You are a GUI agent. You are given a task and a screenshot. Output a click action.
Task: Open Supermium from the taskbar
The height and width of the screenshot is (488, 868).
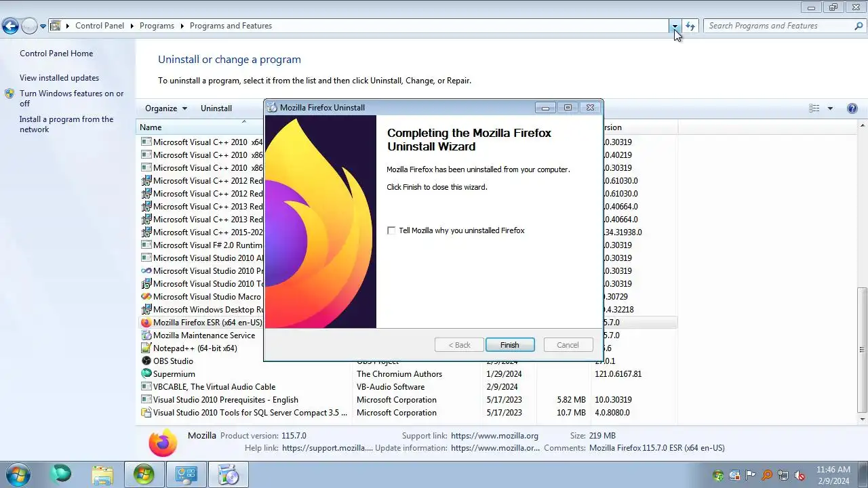point(60,474)
